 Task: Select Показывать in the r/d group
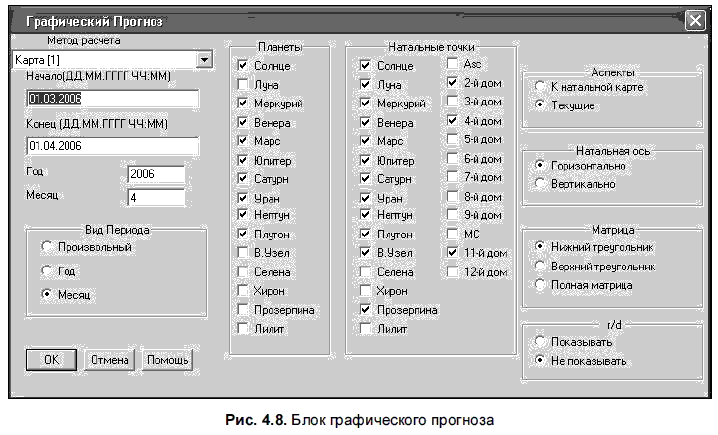click(x=540, y=342)
